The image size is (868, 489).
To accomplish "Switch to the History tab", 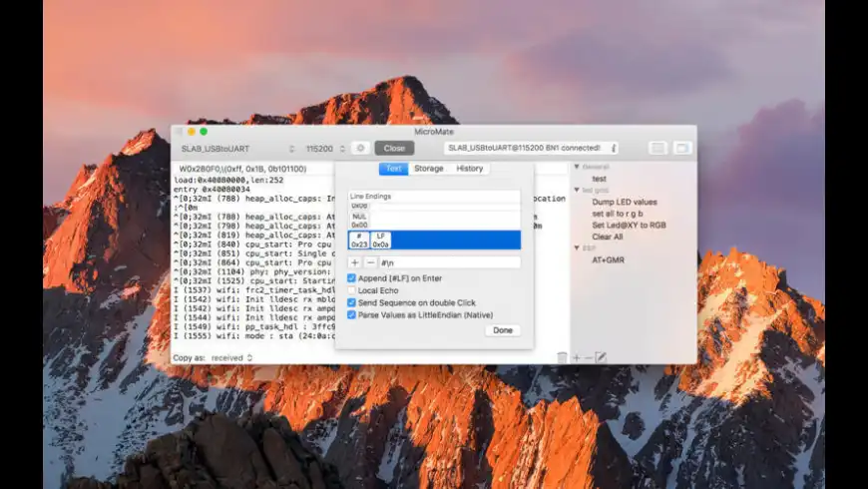I will click(x=470, y=169).
